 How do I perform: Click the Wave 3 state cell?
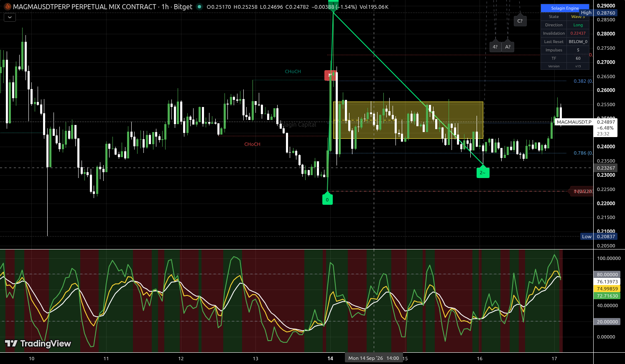578,17
